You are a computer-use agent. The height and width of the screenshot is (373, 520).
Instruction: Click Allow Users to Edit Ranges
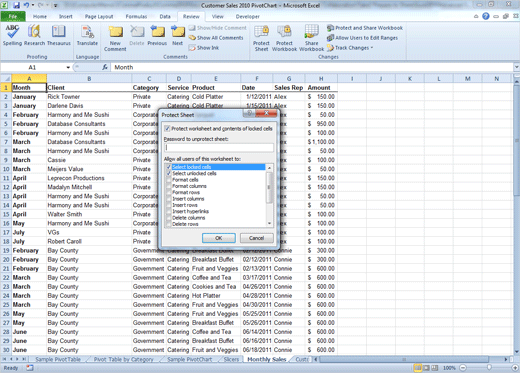(x=363, y=38)
